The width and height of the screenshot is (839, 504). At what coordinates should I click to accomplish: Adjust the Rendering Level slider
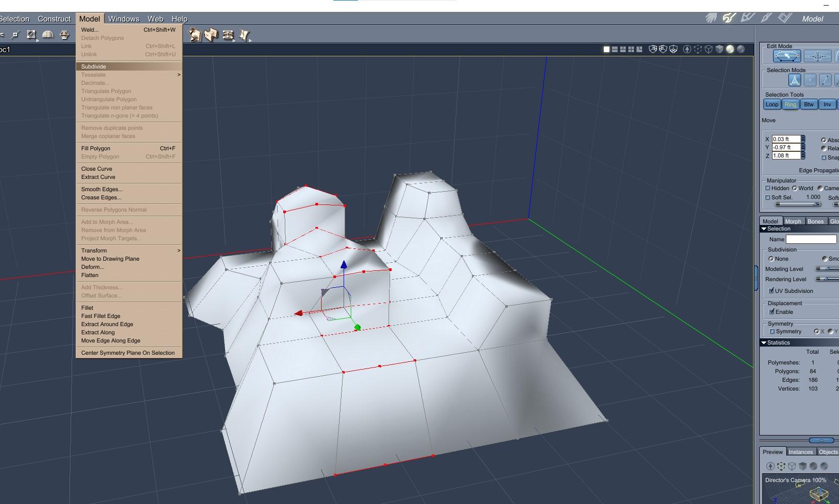click(x=827, y=279)
